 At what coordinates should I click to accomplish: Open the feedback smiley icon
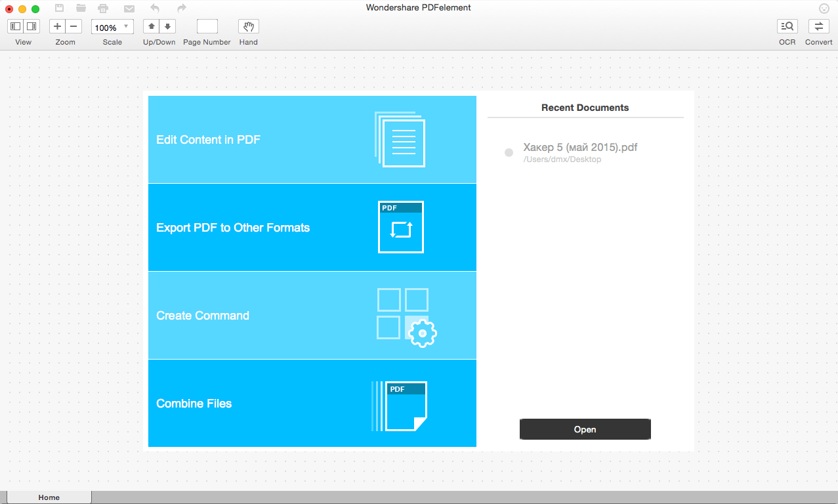pos(824,9)
